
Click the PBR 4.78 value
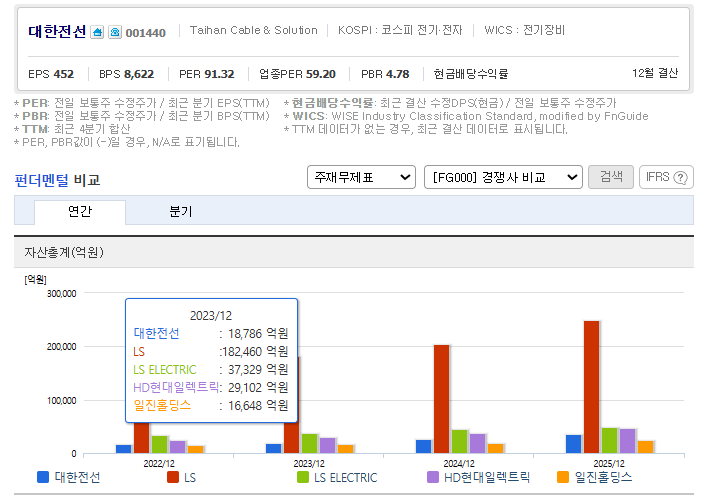(x=385, y=74)
